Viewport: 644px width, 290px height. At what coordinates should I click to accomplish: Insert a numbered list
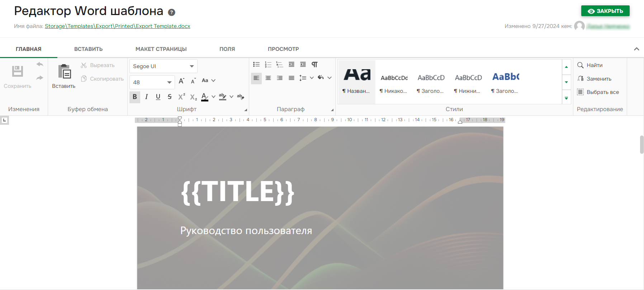point(268,65)
